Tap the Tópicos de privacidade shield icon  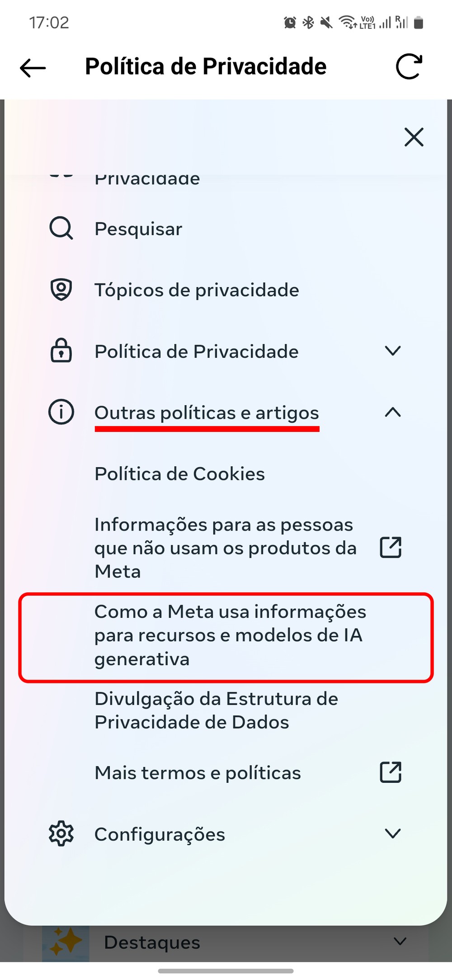pos(61,290)
